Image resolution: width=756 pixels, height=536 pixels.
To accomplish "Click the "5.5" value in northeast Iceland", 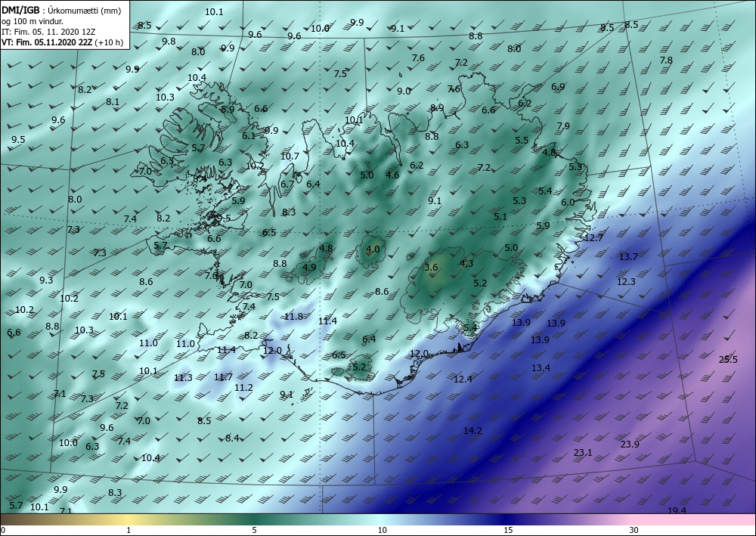I will point(522,141).
